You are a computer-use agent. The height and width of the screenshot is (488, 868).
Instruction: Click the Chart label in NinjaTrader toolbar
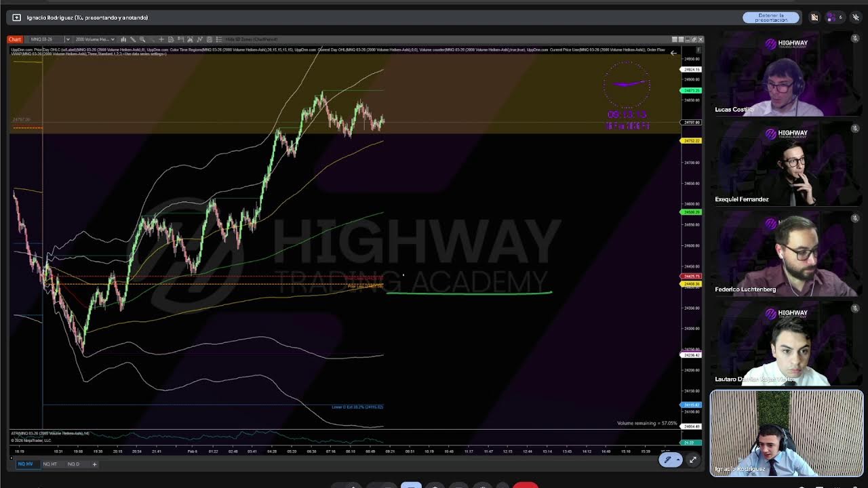15,39
